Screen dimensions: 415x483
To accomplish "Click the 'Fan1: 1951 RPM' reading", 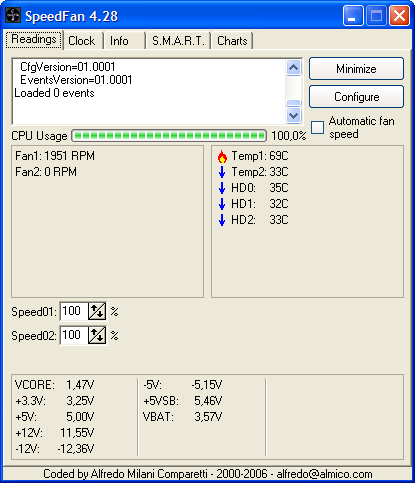I will click(55, 156).
